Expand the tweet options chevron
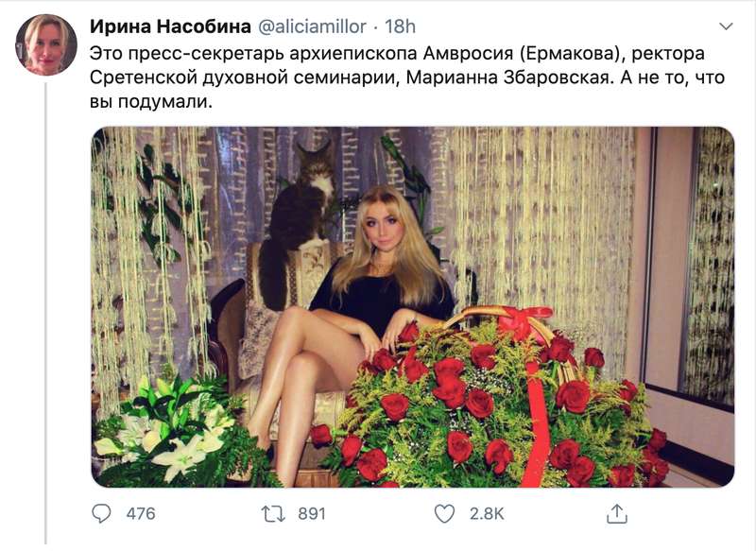756x551 pixels. (726, 26)
